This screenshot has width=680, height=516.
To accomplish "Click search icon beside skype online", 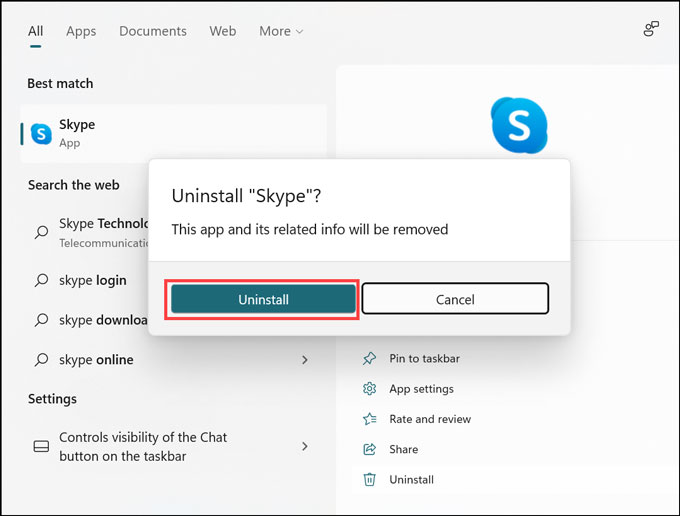I will [x=41, y=359].
